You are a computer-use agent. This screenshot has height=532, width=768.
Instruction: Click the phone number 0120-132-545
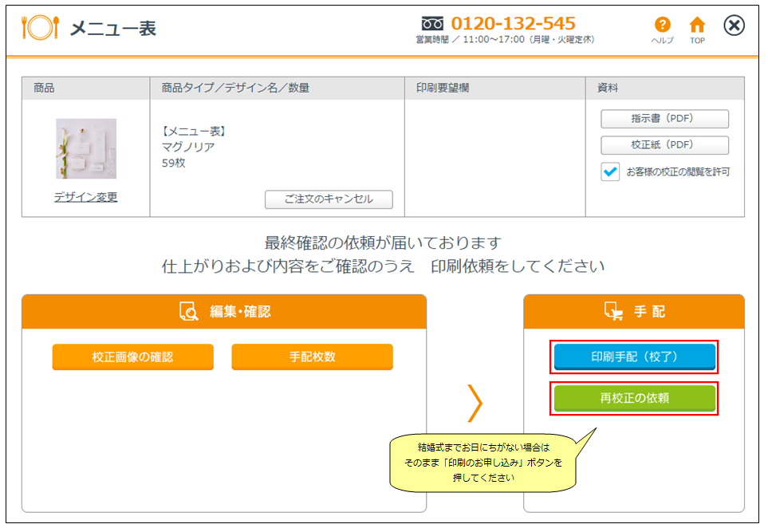click(513, 23)
